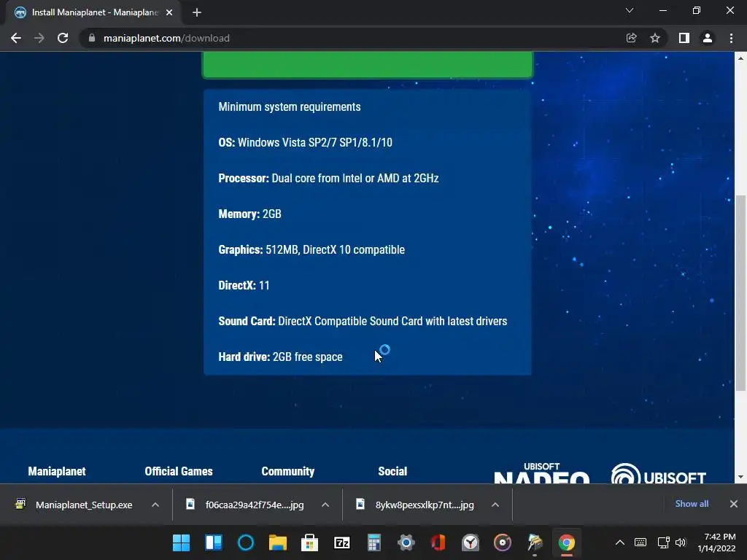The image size is (747, 560).
Task: Open the downloaded Maniaplanet_Setup.exe file
Action: click(75, 505)
